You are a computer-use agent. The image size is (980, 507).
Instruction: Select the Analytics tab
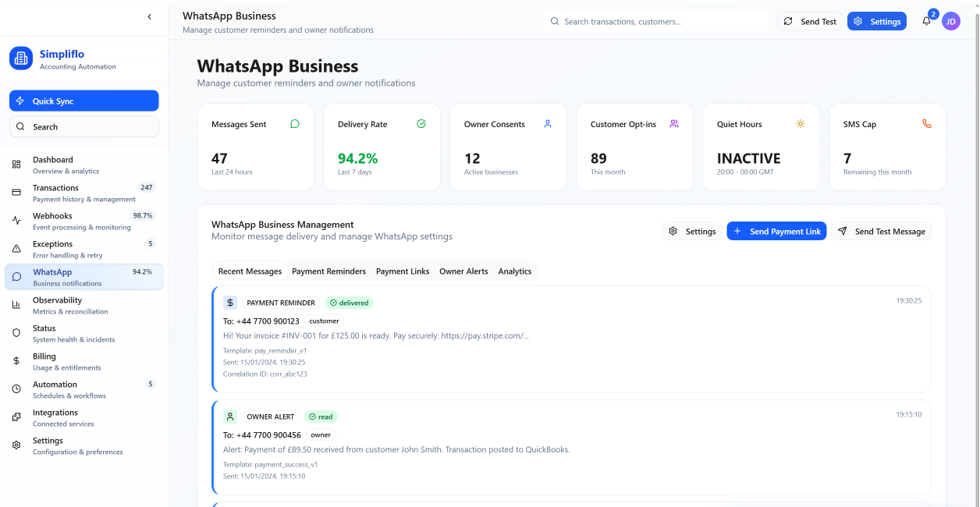click(x=514, y=271)
